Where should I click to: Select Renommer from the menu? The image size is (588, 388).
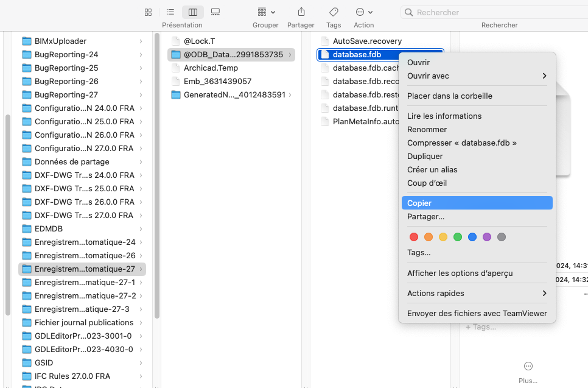[x=477, y=130]
